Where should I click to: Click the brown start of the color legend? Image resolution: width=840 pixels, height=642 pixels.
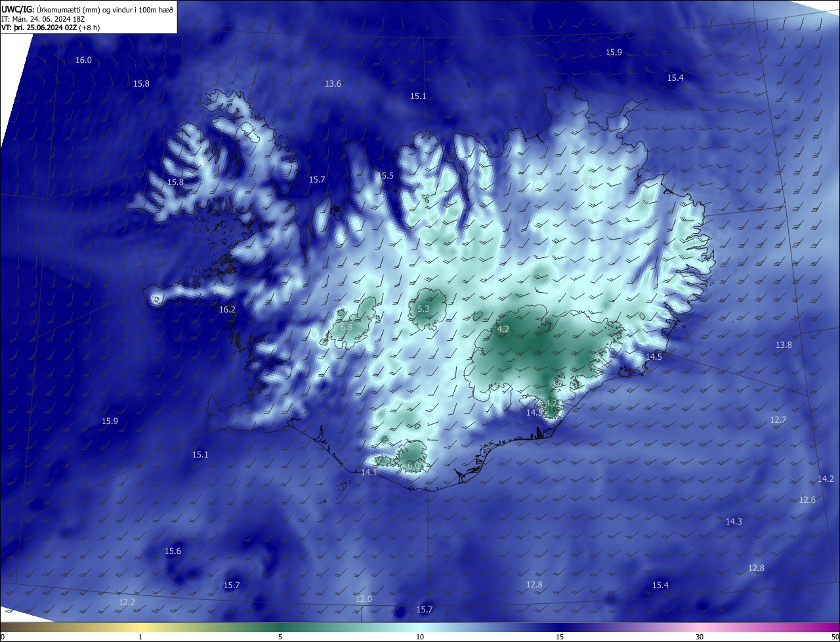click(8, 627)
